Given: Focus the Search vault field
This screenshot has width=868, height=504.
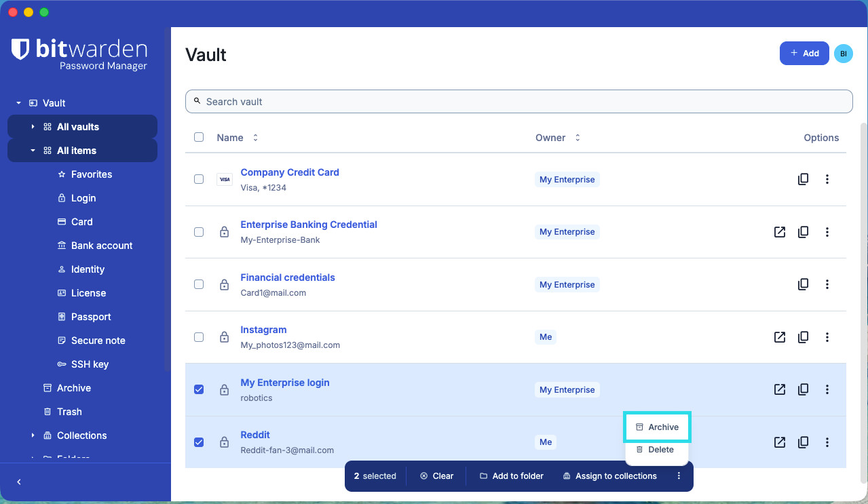Looking at the screenshot, I should point(518,102).
